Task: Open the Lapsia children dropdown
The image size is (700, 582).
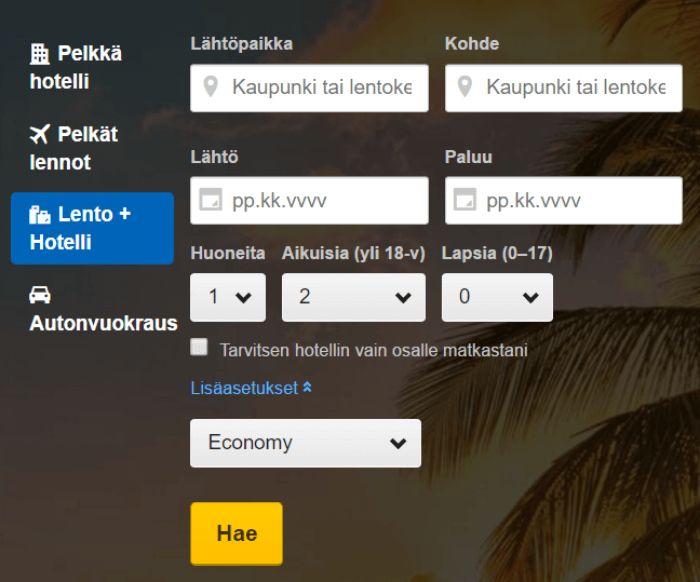Action: click(x=496, y=297)
